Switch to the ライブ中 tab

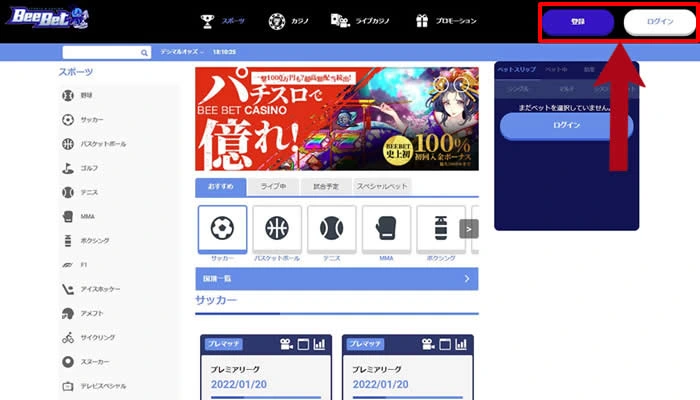271,186
